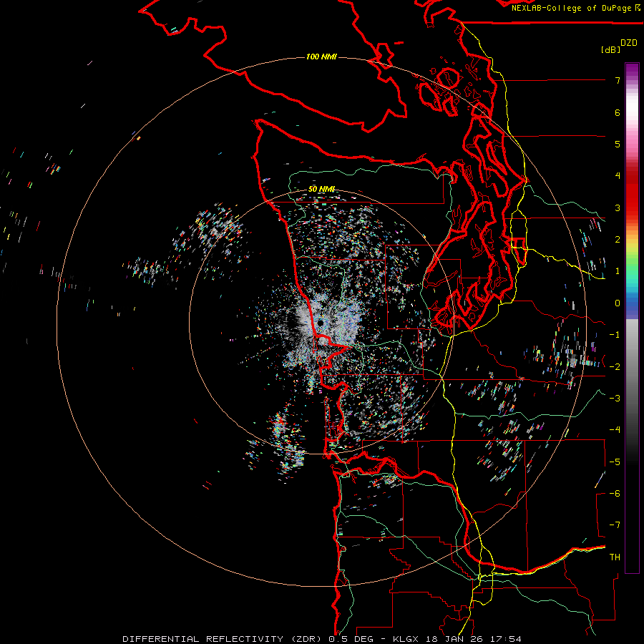Click the NEXLAB-College of DuPage label

pos(572,8)
